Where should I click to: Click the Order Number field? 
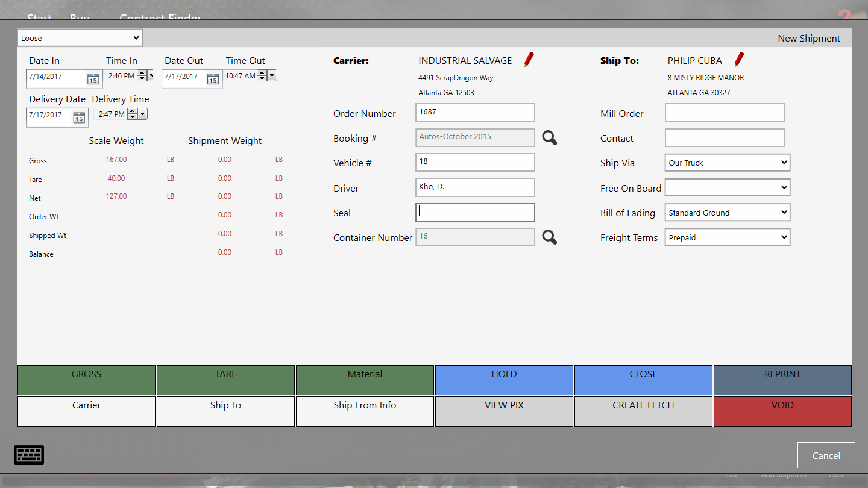coord(475,113)
